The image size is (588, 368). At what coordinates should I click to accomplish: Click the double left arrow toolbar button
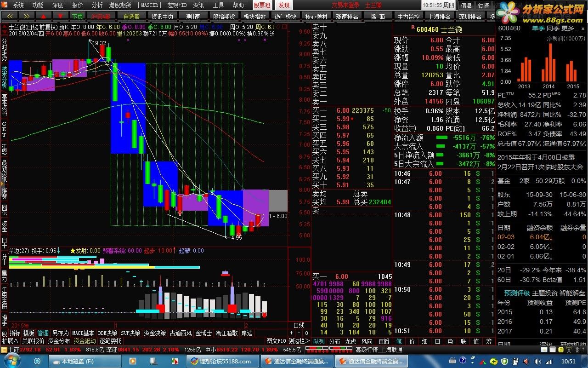(x=9, y=16)
